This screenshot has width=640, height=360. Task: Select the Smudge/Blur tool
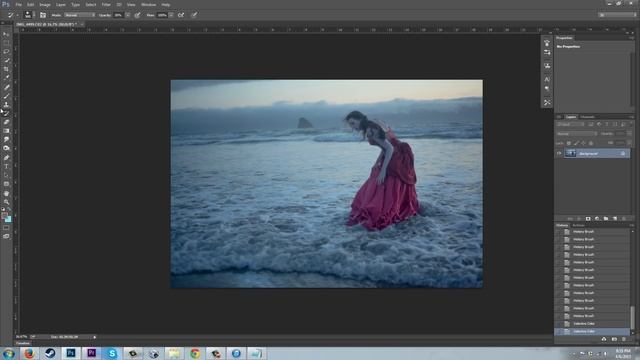tap(6, 140)
